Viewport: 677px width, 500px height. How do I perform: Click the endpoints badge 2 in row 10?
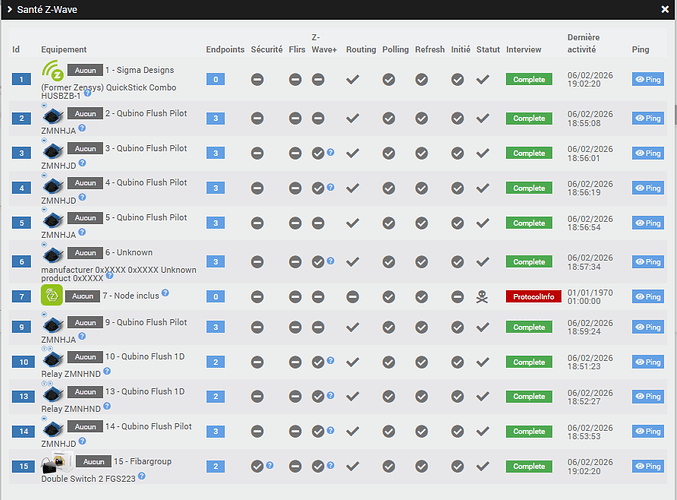pos(215,362)
